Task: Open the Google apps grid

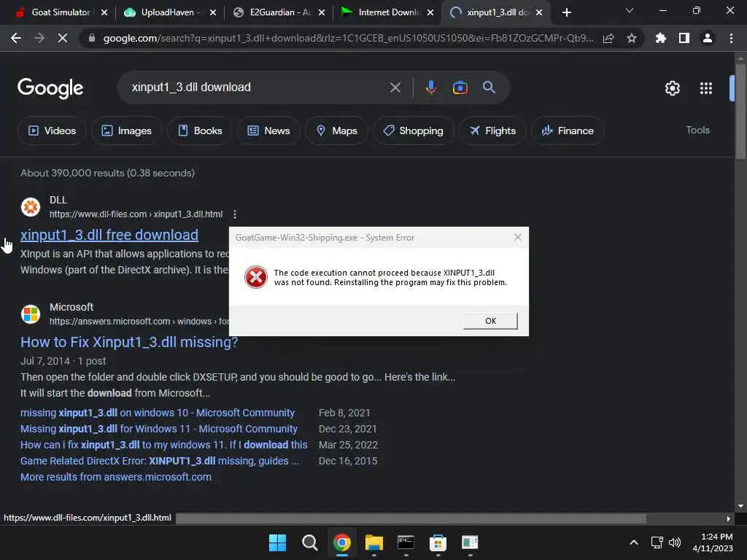Action: click(x=705, y=88)
